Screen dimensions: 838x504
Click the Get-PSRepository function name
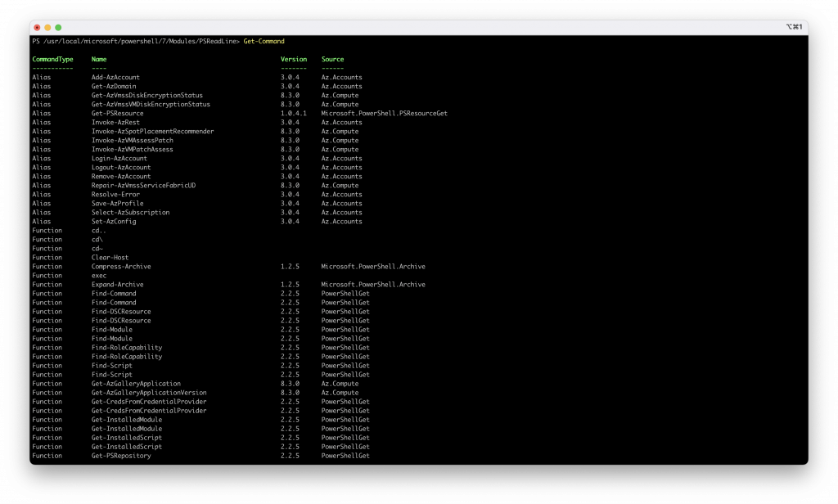121,456
